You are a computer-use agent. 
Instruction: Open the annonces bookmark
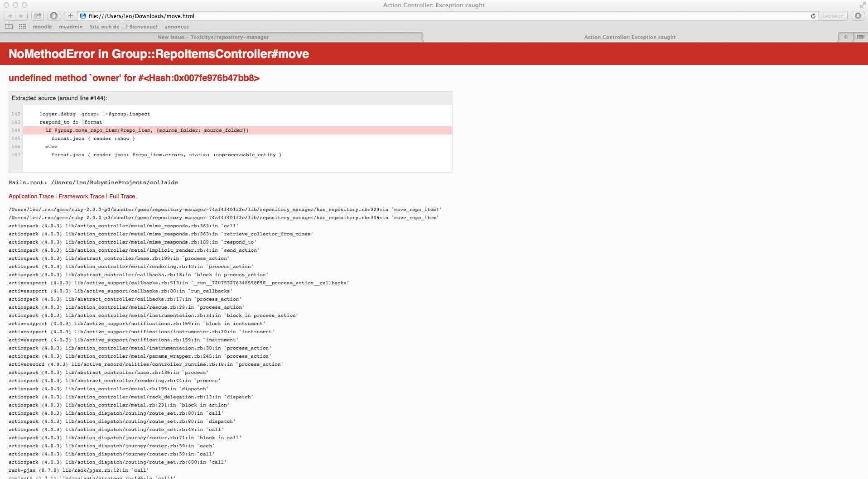click(177, 27)
